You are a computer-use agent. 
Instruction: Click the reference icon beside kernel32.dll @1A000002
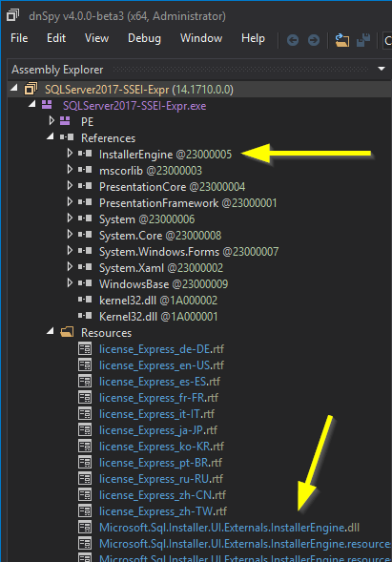[85, 300]
